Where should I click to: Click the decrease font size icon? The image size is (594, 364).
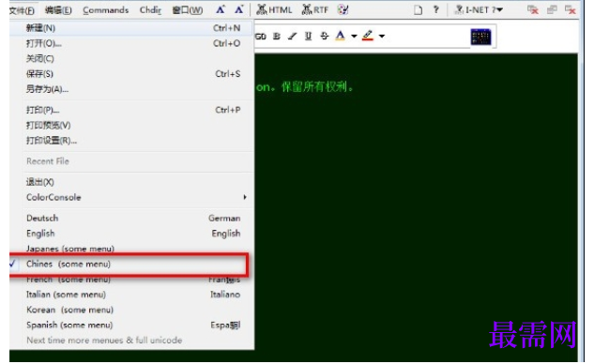pos(238,9)
